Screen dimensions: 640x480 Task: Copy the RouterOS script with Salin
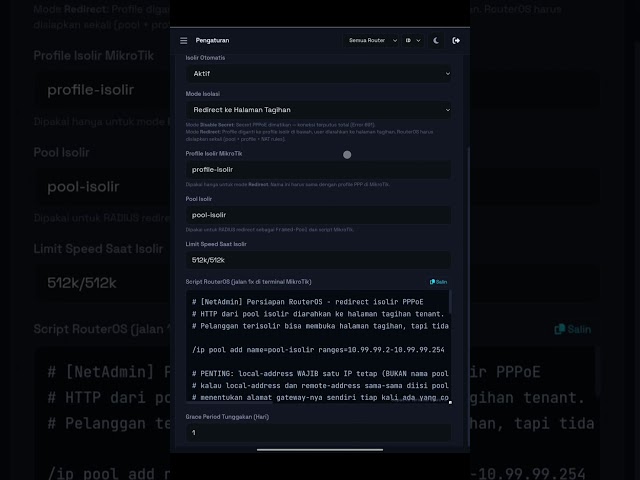pos(438,282)
